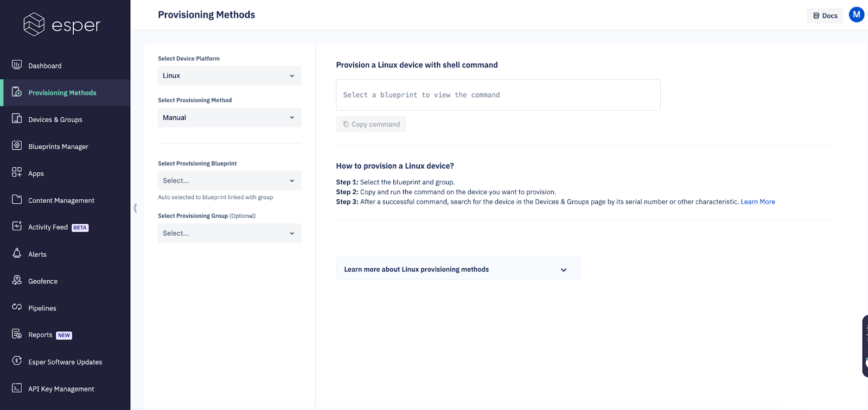Image resolution: width=868 pixels, height=410 pixels.
Task: Open the Dashboard sidebar icon
Action: 17,65
